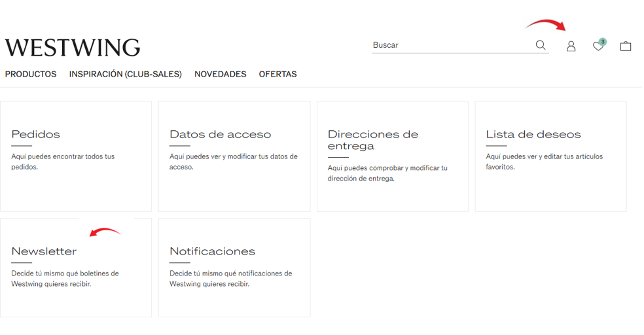Open the Notificaciones card
The width and height of the screenshot is (644, 335).
234,268
